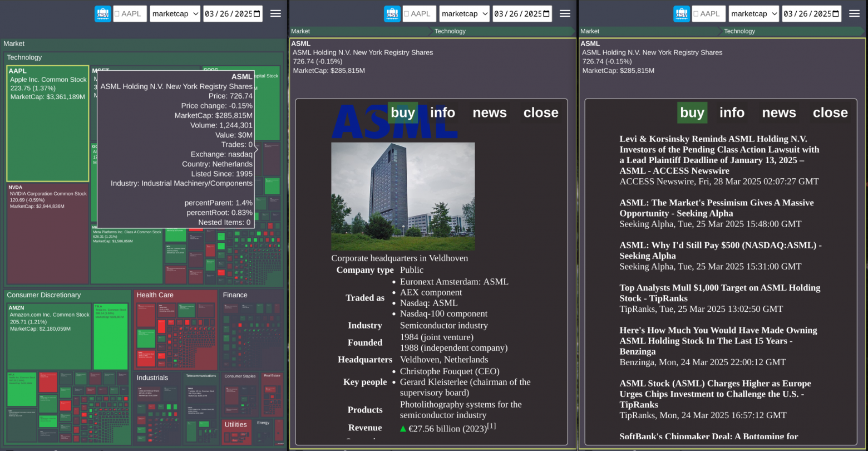The width and height of the screenshot is (868, 451).
Task: Select the AAPL Apple tile in the treemap
Action: click(x=48, y=124)
